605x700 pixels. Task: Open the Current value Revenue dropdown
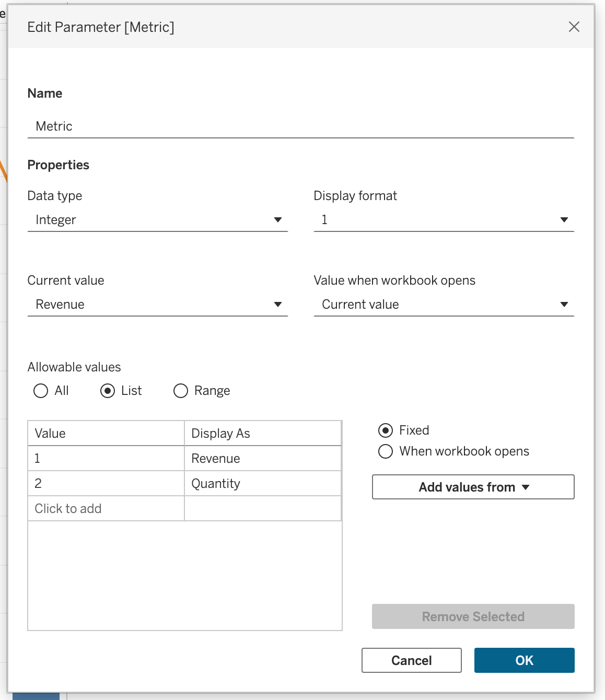[157, 305]
